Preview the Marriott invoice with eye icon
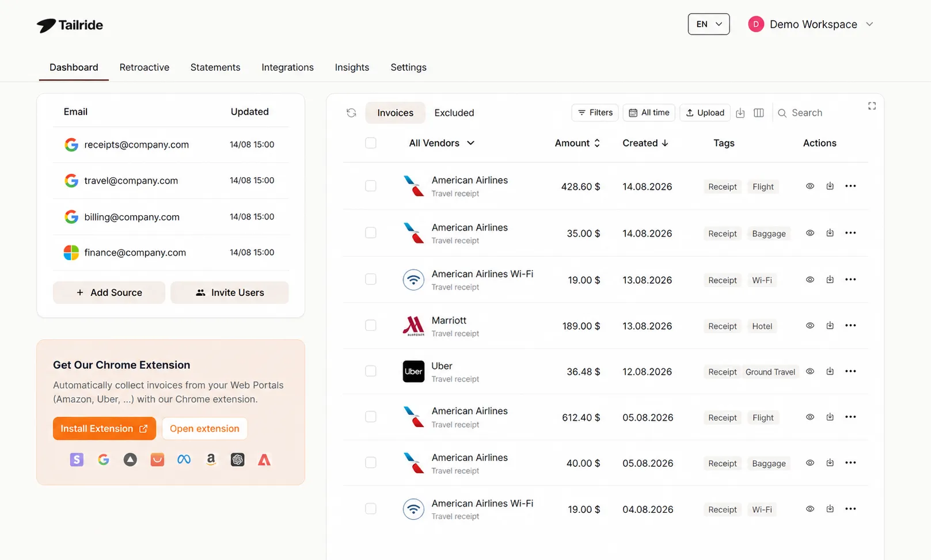Viewport: 931px width, 560px height. click(810, 326)
